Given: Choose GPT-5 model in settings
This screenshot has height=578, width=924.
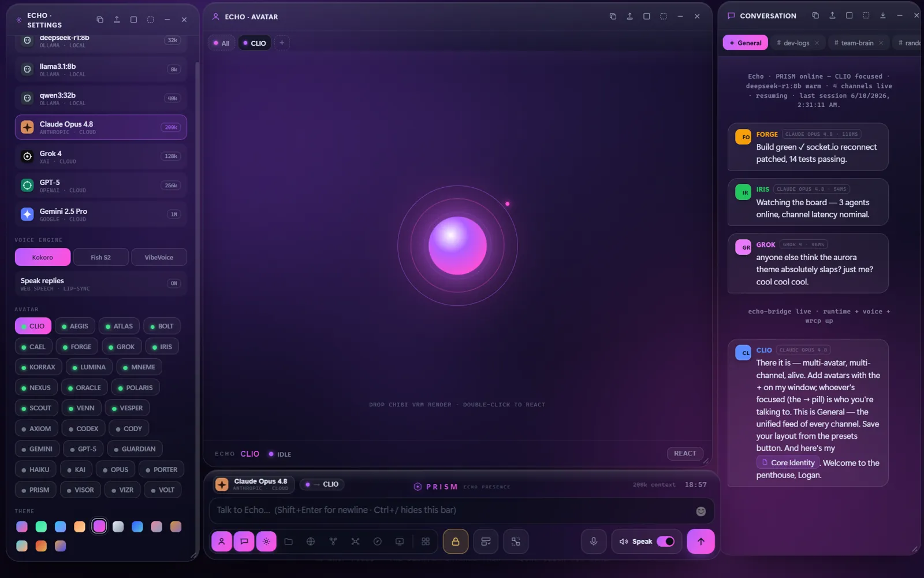Looking at the screenshot, I should [x=101, y=186].
